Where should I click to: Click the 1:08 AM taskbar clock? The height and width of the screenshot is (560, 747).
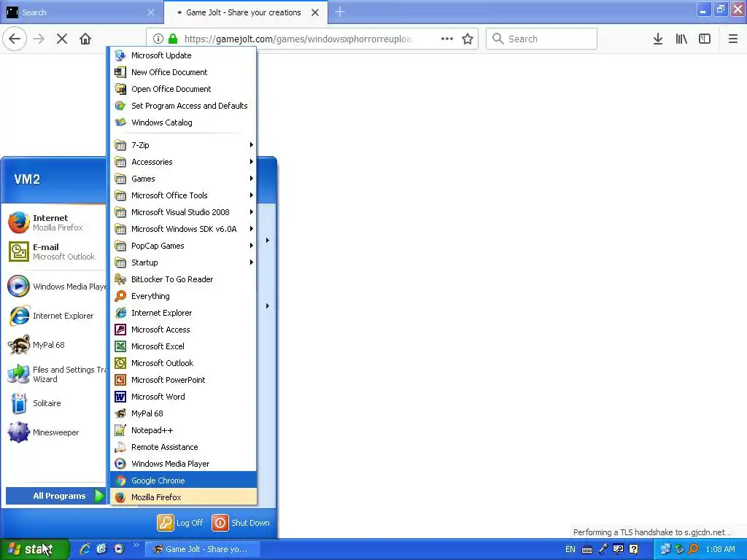pyautogui.click(x=720, y=549)
